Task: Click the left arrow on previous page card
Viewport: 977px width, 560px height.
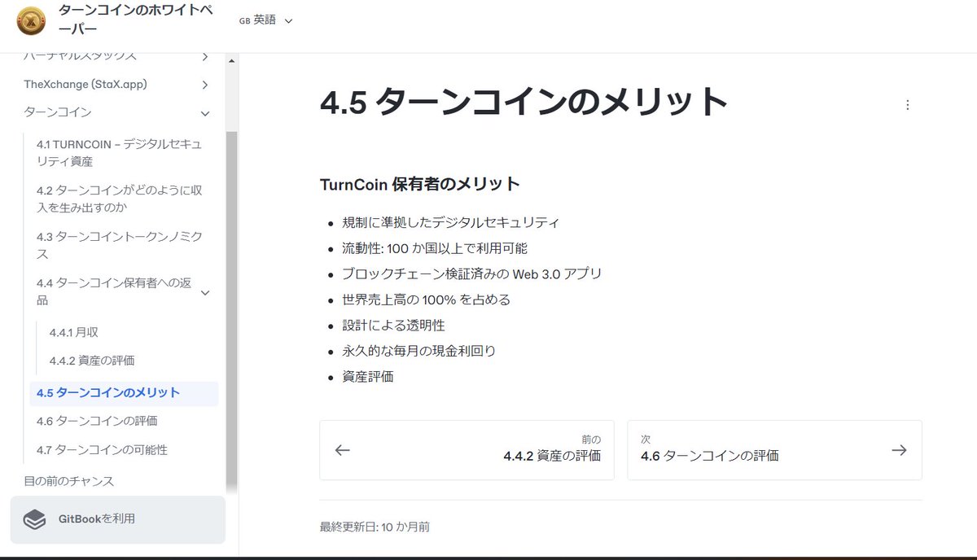Action: 343,450
